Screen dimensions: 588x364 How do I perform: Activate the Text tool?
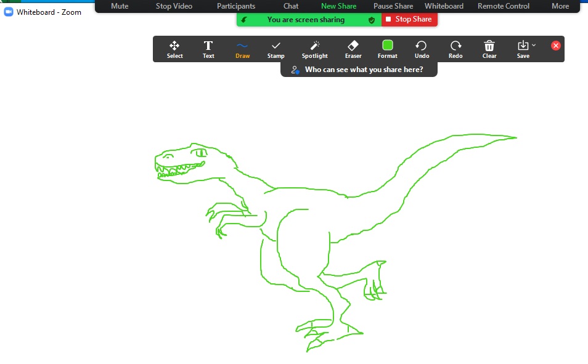click(208, 49)
